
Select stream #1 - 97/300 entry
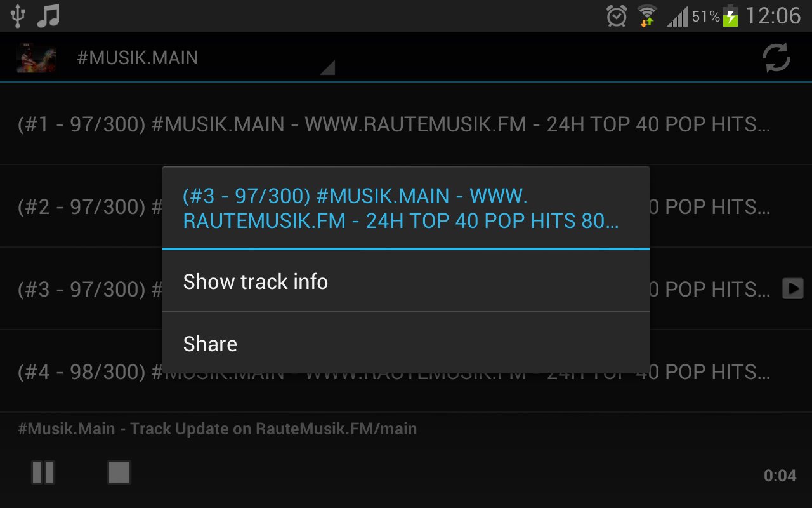click(406, 124)
